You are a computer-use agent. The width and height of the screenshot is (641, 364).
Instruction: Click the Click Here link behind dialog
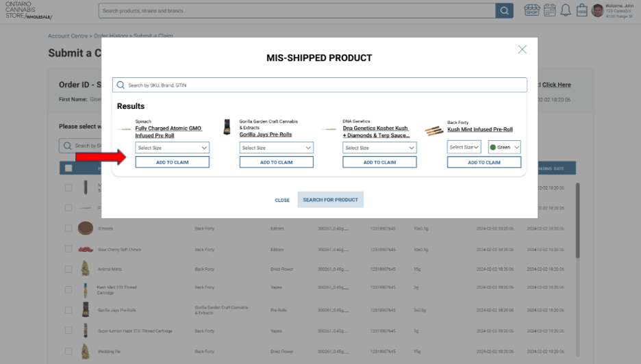point(556,85)
